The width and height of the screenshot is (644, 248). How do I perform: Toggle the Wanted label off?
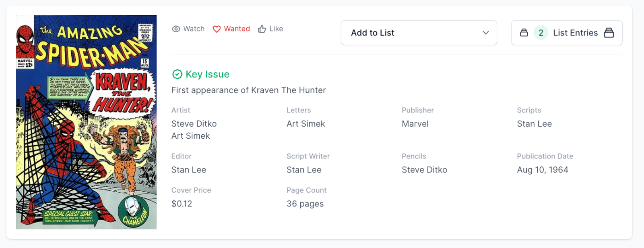[237, 29]
